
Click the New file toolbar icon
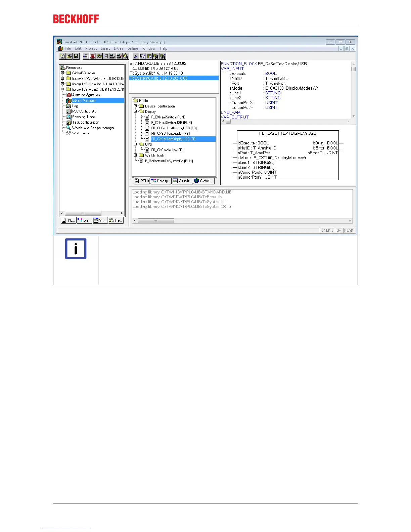pyautogui.click(x=62, y=56)
